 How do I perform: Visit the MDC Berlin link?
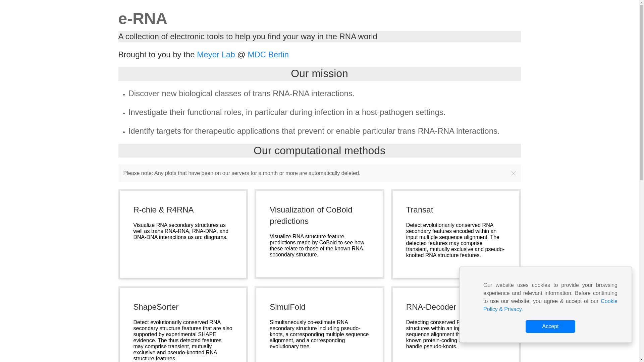coord(268,54)
